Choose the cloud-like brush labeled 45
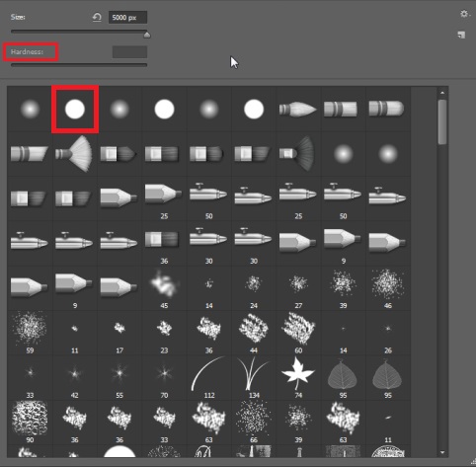This screenshot has width=476, height=467. tap(164, 287)
